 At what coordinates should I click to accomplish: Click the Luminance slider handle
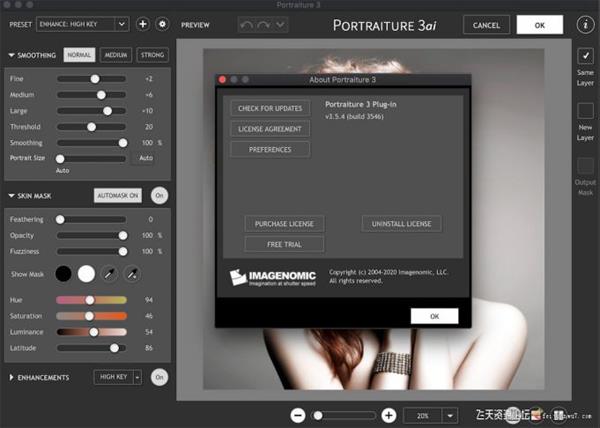(94, 332)
